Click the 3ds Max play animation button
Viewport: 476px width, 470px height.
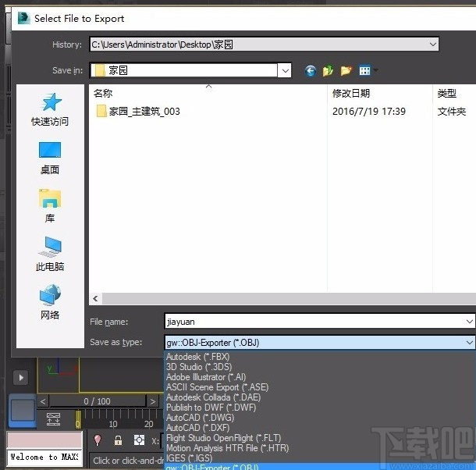point(20,378)
